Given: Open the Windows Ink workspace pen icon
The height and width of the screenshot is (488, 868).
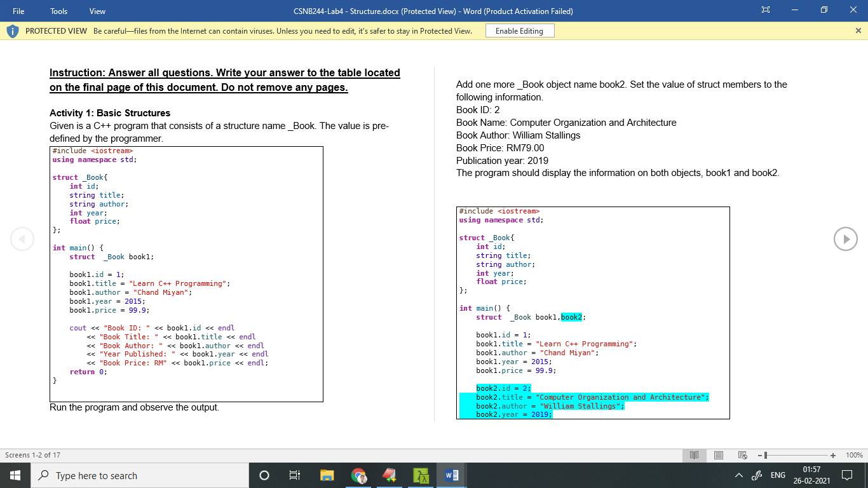Looking at the screenshot, I should click(757, 475).
